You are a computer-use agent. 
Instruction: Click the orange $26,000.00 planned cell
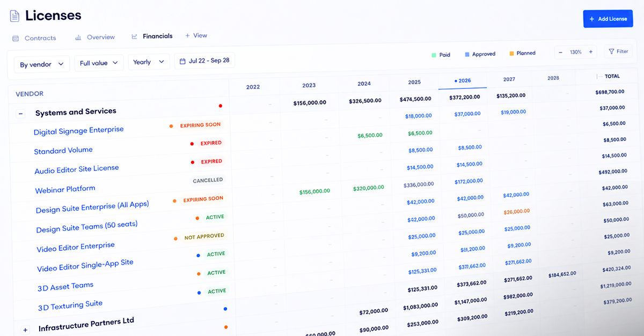pos(517,212)
